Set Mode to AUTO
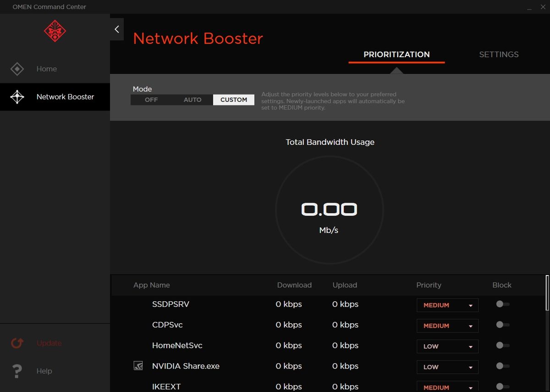Viewport: 550px width, 392px height. click(192, 99)
